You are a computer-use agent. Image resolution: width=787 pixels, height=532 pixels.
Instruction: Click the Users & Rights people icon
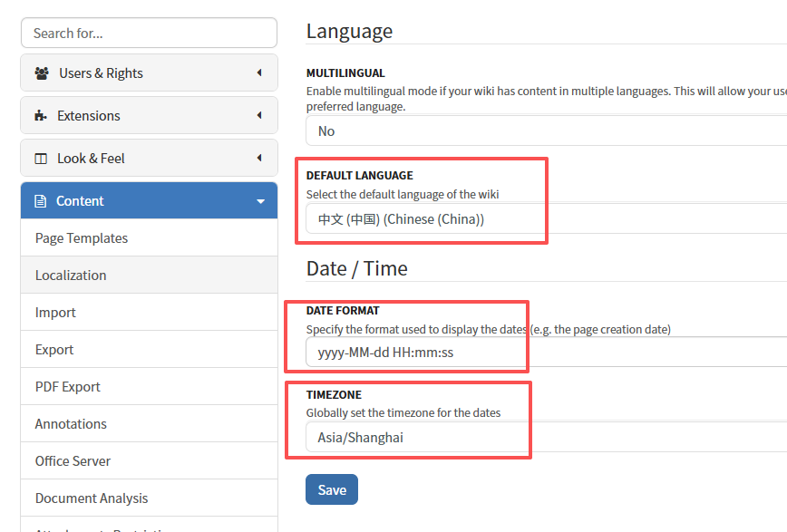pyautogui.click(x=42, y=73)
